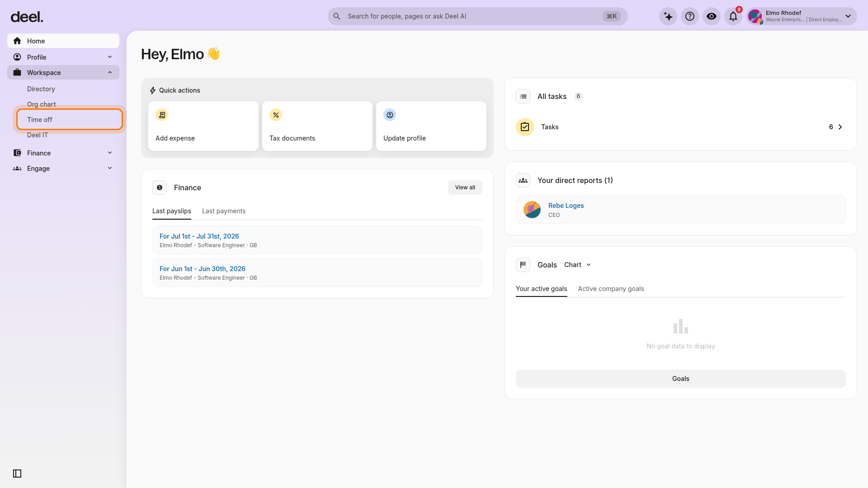The width and height of the screenshot is (868, 488).
Task: Click the direct reports group icon
Action: (523, 180)
